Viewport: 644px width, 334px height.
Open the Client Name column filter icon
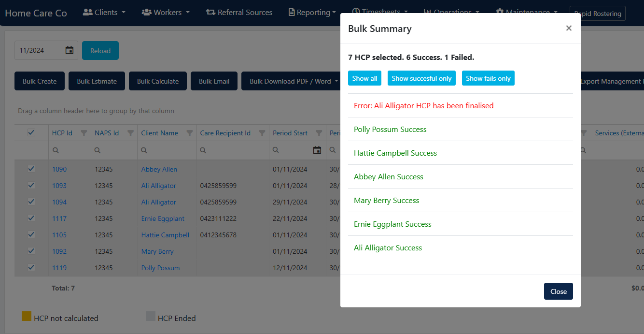190,133
